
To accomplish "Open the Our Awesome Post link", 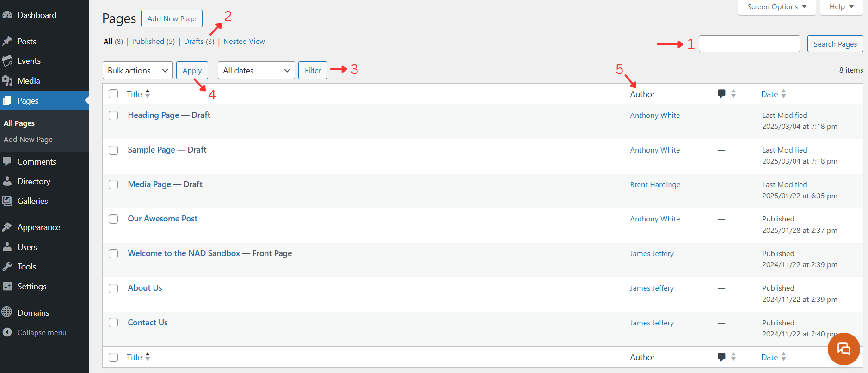I will pos(163,219).
